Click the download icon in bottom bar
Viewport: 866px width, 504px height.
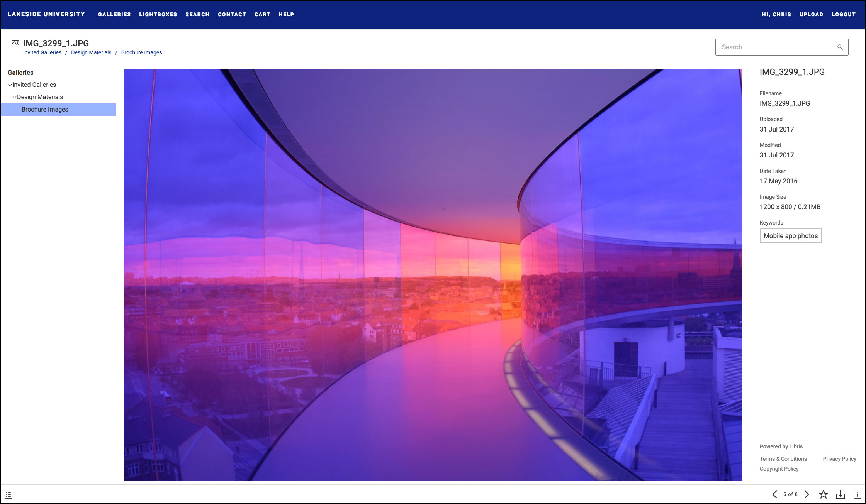(840, 494)
